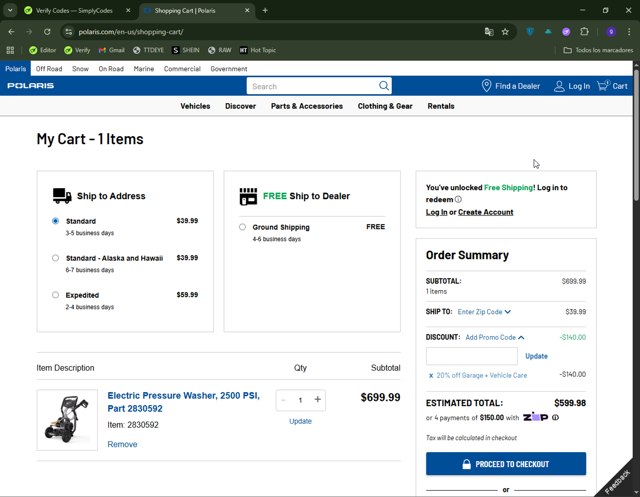Click Update next to promo code field
640x497 pixels.
[x=536, y=356]
